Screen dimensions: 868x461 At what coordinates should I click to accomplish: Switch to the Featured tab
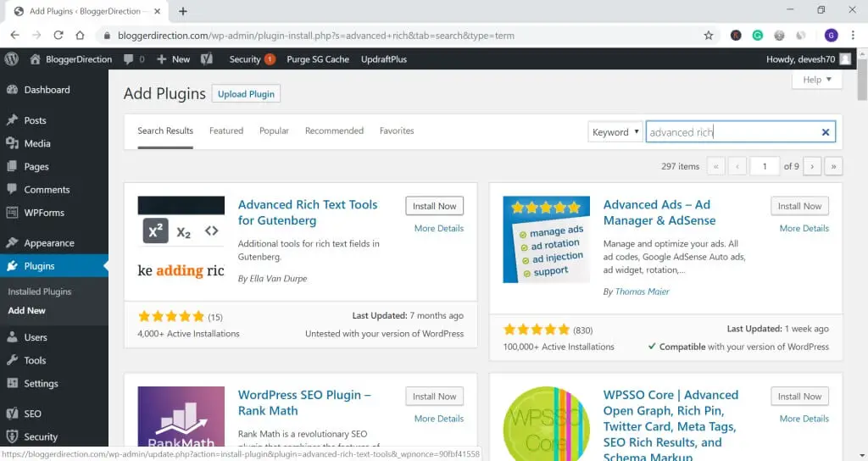[x=225, y=131]
